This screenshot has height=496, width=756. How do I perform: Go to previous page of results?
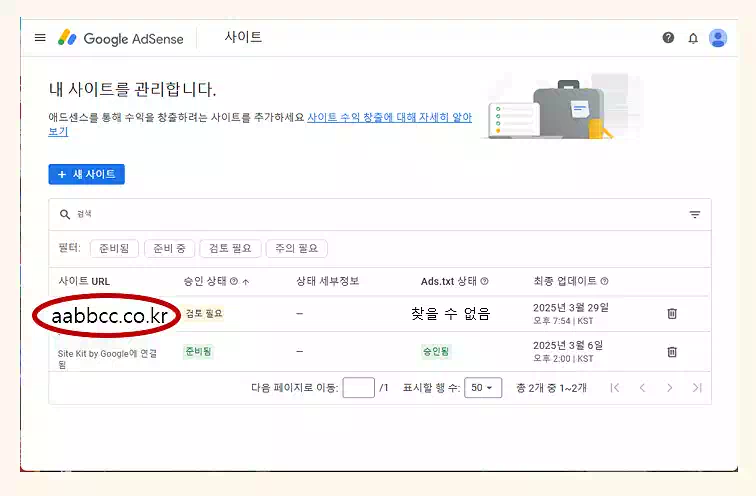[642, 388]
